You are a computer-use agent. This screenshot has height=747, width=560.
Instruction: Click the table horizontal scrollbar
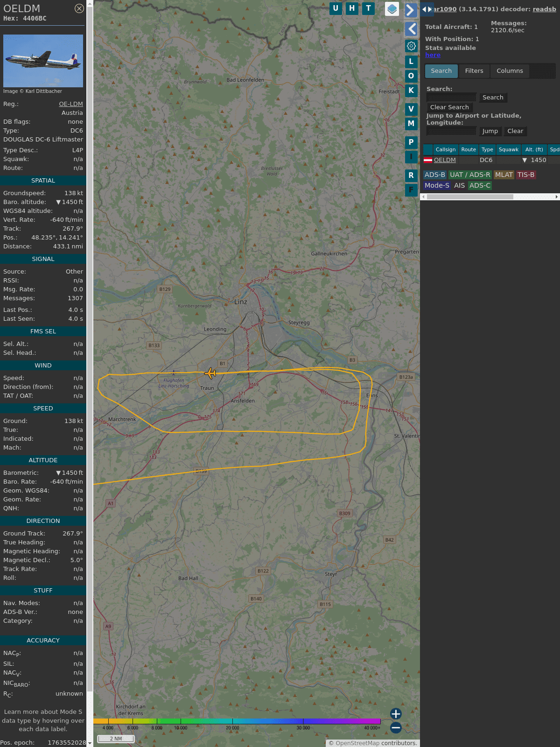470,197
